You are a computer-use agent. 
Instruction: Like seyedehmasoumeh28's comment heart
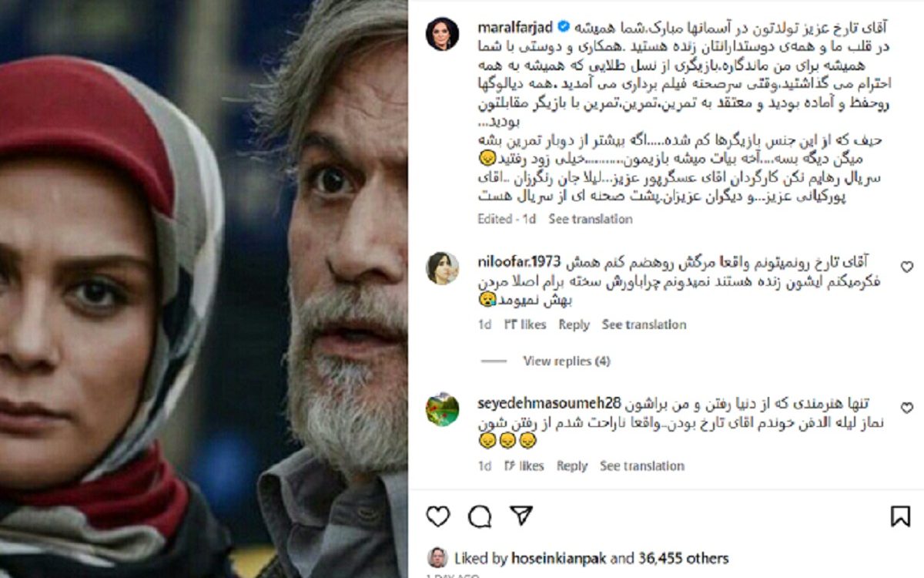point(906,408)
